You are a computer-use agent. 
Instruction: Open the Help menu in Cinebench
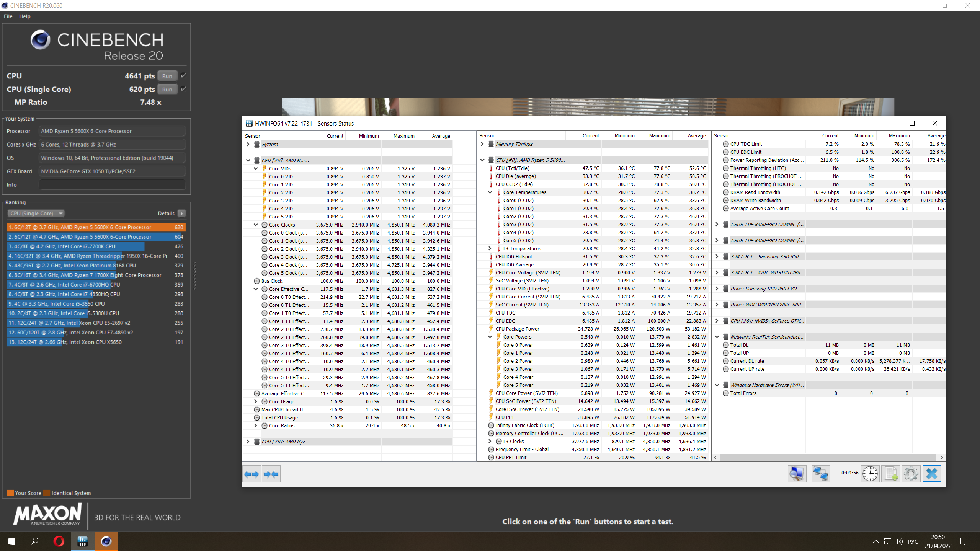pos(25,16)
